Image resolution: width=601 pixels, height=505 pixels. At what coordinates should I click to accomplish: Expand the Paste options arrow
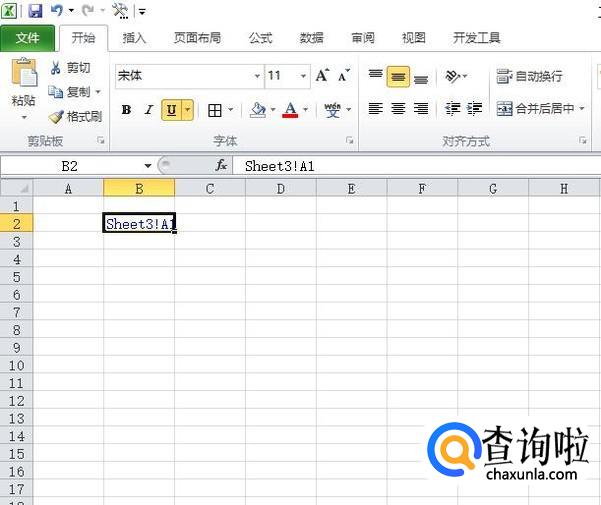pyautogui.click(x=24, y=118)
